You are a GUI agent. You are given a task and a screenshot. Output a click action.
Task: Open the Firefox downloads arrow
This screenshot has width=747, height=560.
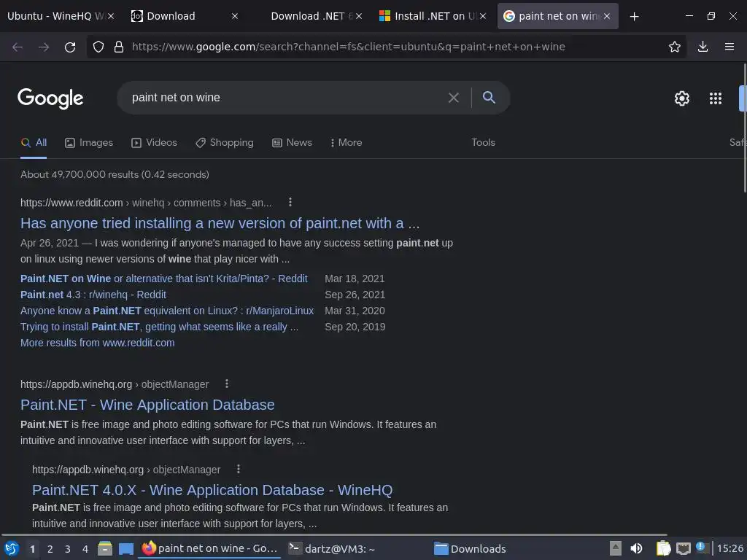point(703,47)
